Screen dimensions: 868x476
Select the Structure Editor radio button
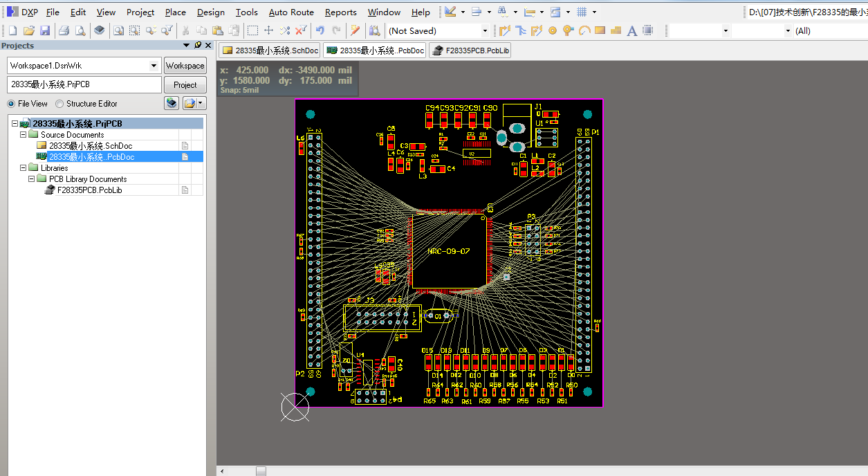(59, 104)
